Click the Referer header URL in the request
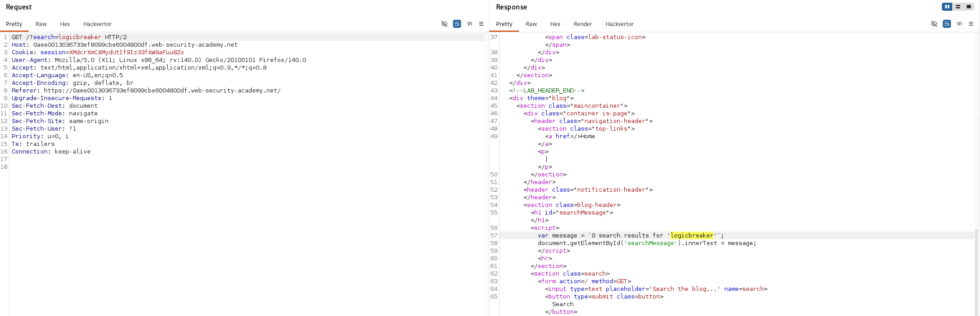980x316 pixels. pos(162,91)
